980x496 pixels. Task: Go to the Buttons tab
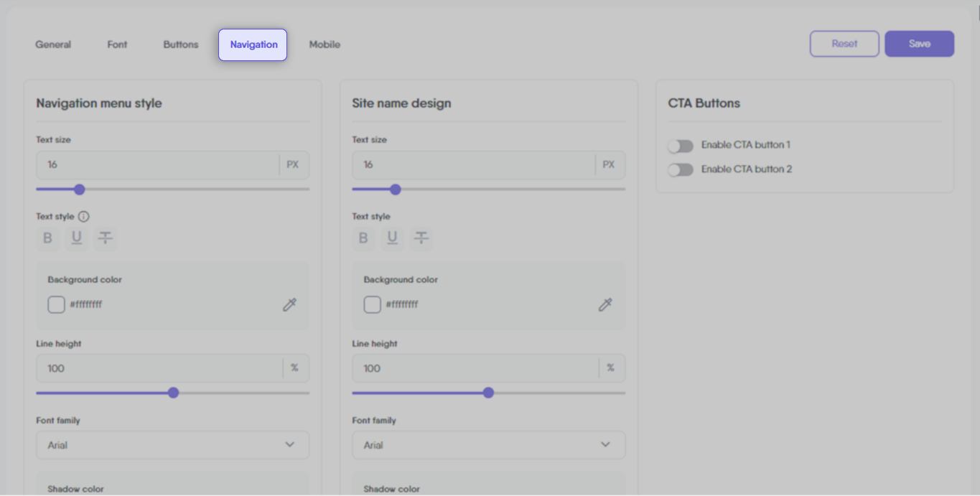pos(180,45)
